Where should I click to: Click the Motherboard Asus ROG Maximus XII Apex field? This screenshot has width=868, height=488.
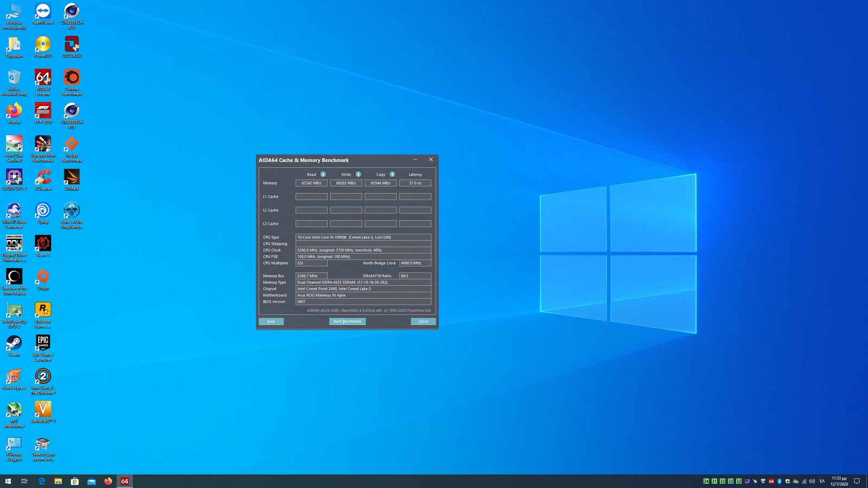363,296
